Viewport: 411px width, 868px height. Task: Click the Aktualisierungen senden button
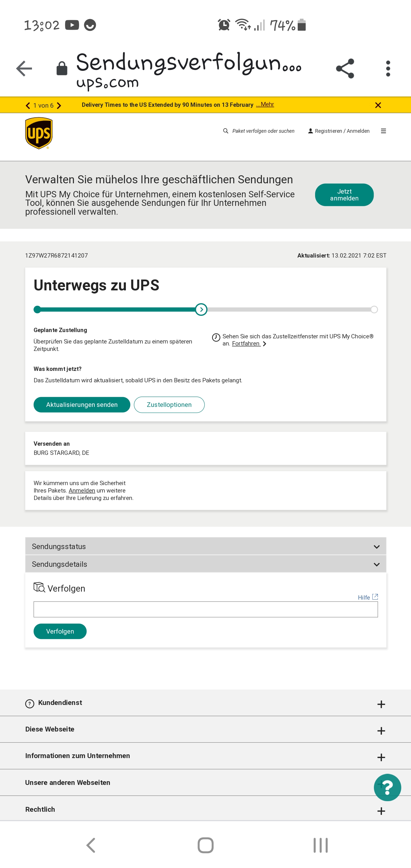click(x=82, y=404)
